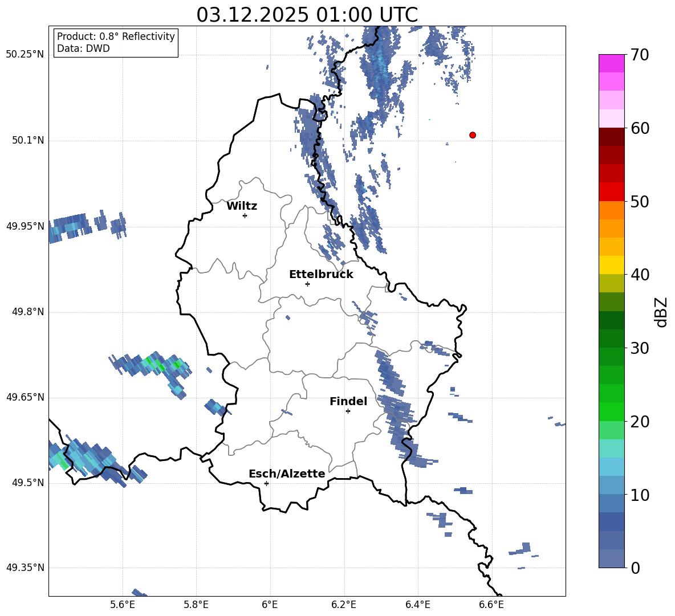Click the Product: 0.8° Reflectivity text
This screenshot has width=675, height=616.
click(x=116, y=36)
